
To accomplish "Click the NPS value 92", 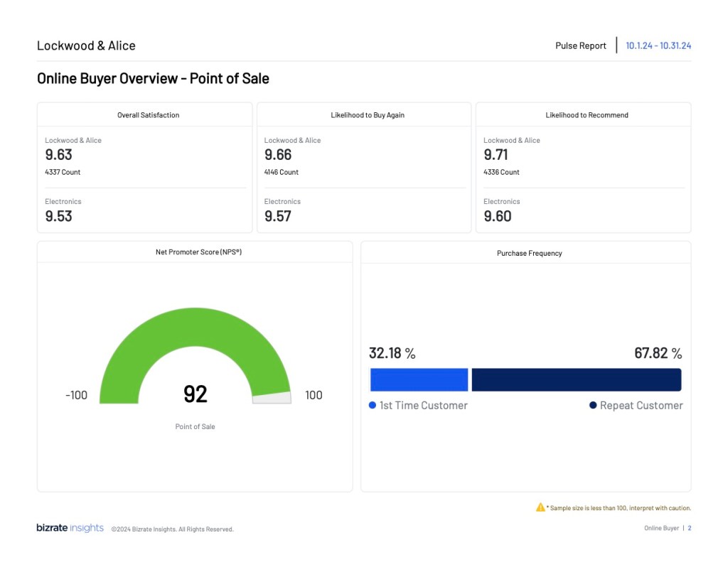I will click(x=195, y=394).
